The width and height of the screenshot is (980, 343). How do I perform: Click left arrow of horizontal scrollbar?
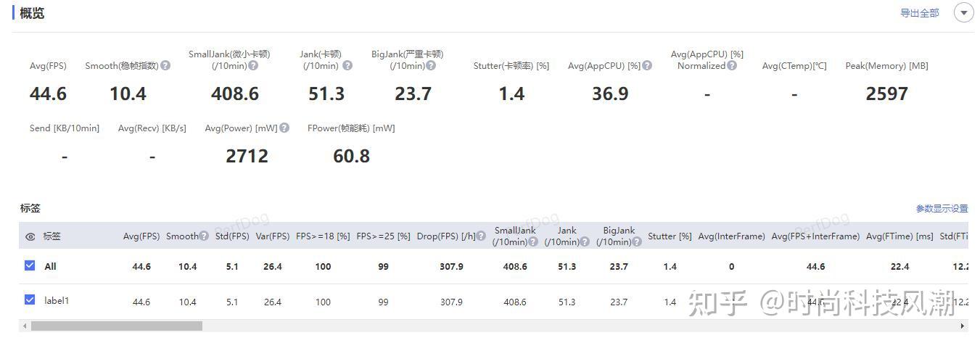[x=24, y=326]
